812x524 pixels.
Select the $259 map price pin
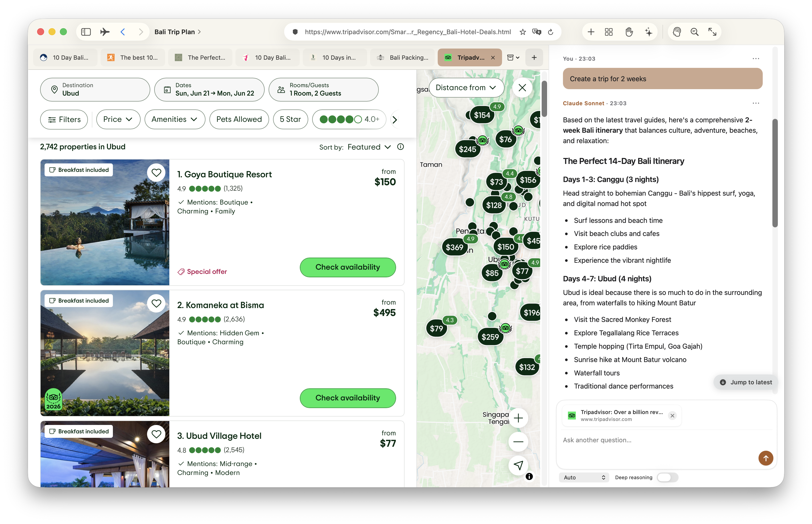point(490,337)
